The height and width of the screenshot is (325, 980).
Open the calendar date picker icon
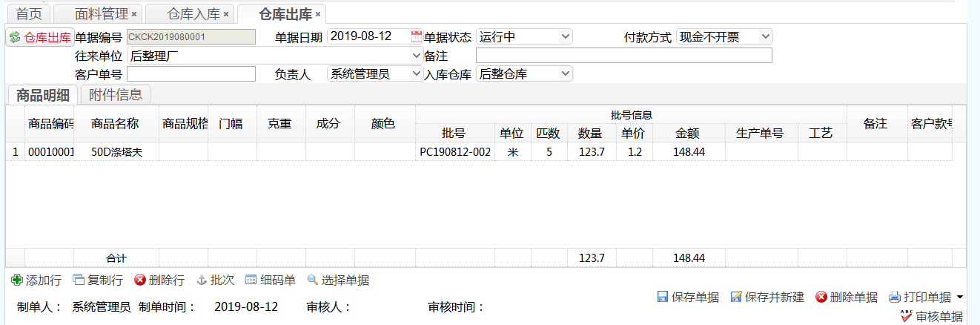coord(417,36)
